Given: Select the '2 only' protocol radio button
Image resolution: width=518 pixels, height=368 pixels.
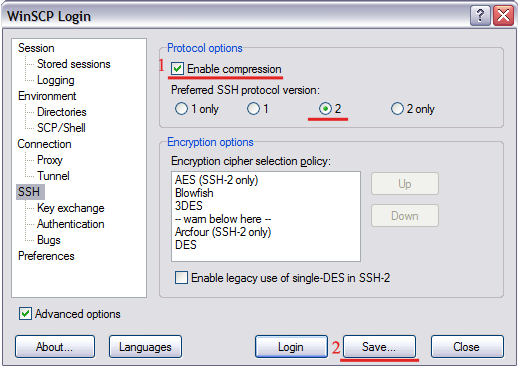Looking at the screenshot, I should point(397,109).
